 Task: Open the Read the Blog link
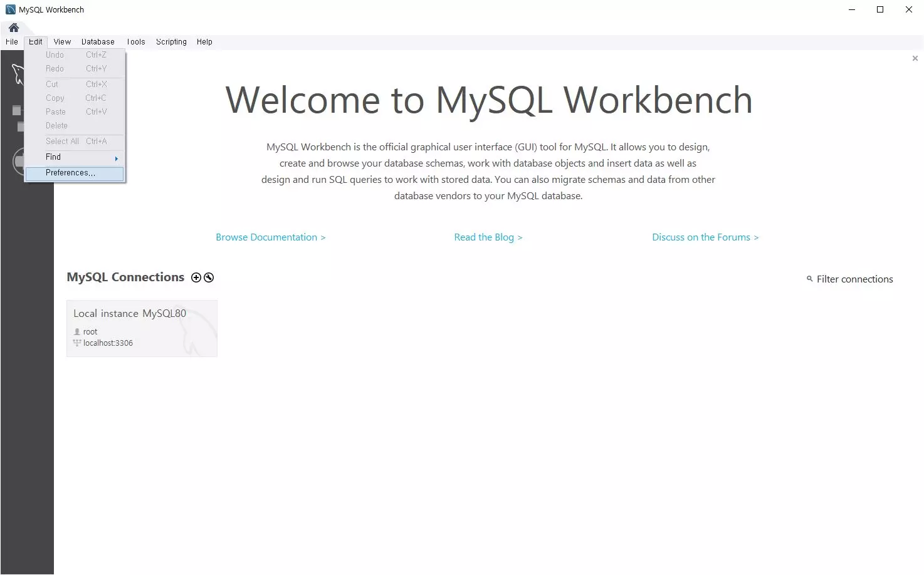click(x=488, y=237)
